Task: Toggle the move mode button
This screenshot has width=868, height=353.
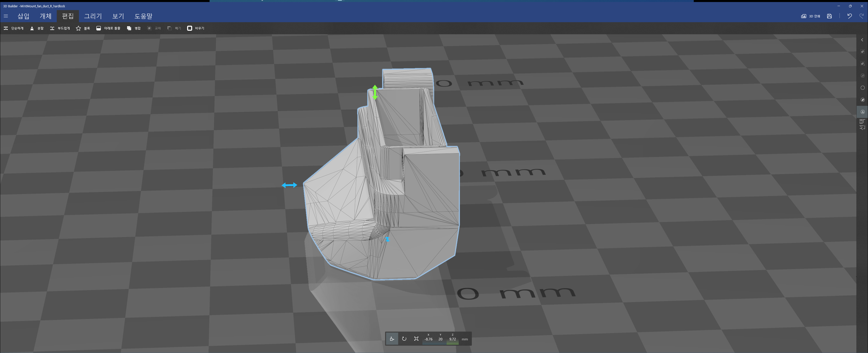Action: point(392,339)
